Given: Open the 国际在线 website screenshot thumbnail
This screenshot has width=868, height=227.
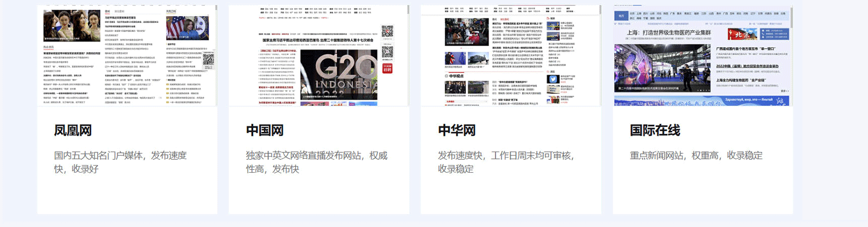Looking at the screenshot, I should tap(703, 55).
